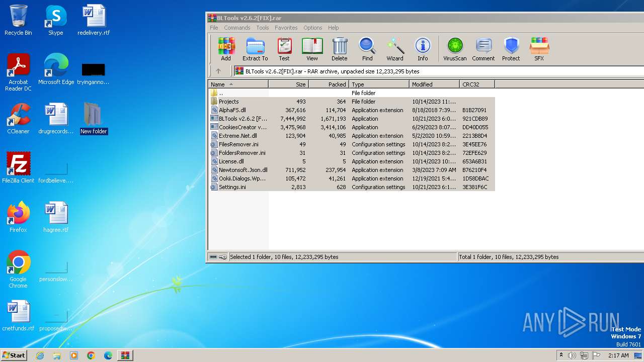
Task: Click the Extract To toolbar icon
Action: [x=255, y=49]
